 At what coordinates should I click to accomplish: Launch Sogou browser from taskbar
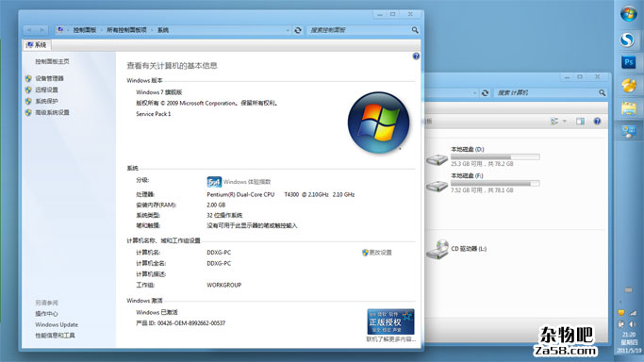point(627,40)
